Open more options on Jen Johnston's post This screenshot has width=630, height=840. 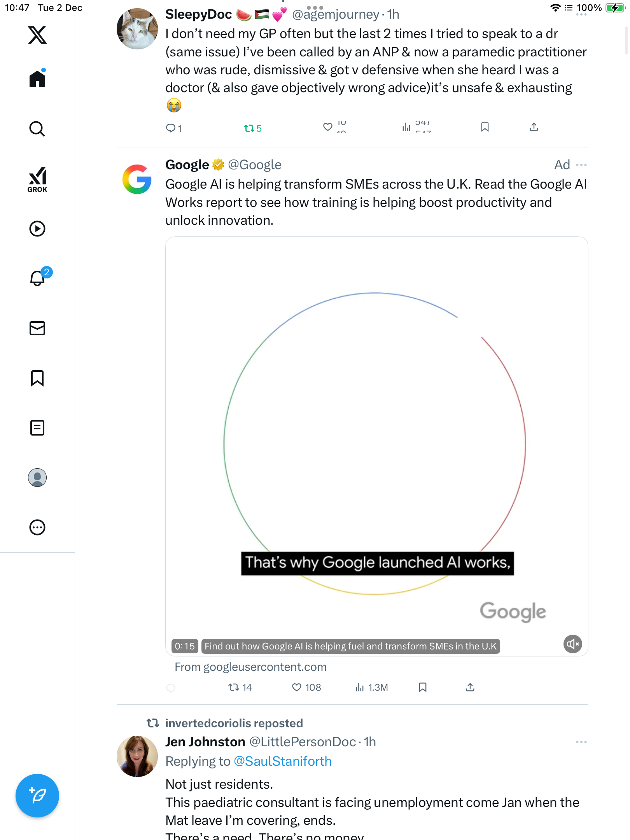point(581,742)
